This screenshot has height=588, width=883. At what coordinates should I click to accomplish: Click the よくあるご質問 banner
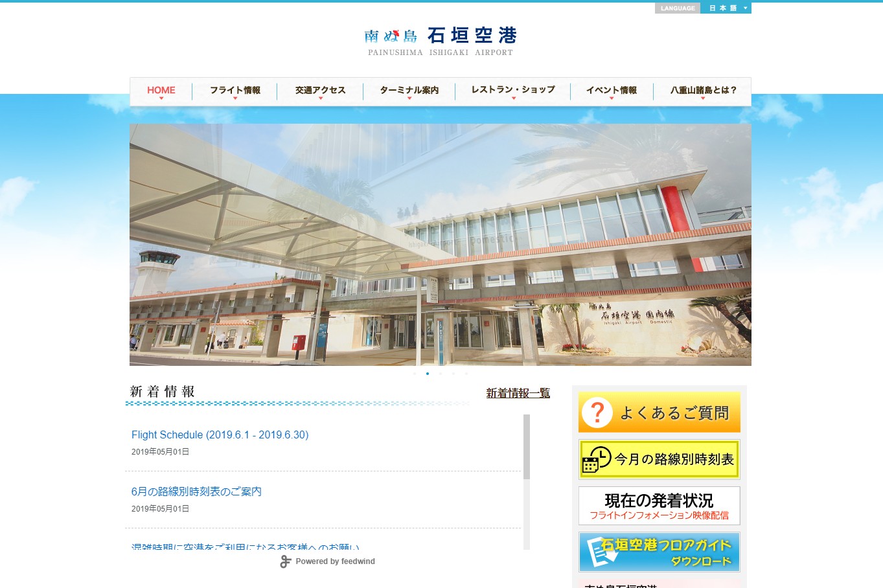(x=659, y=412)
